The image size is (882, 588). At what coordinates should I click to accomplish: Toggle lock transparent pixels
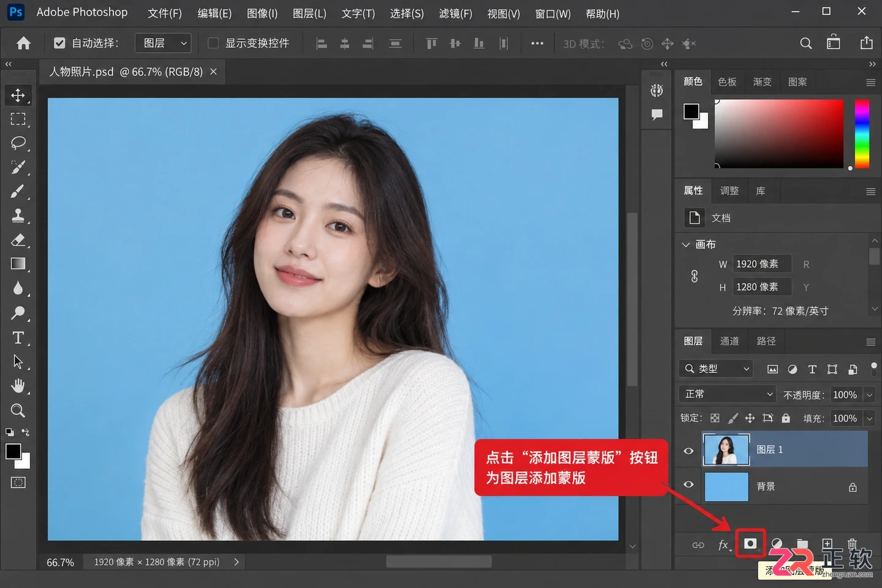[715, 418]
